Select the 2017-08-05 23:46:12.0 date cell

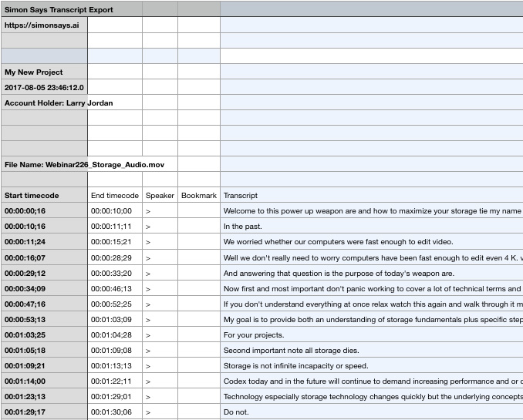coord(45,87)
